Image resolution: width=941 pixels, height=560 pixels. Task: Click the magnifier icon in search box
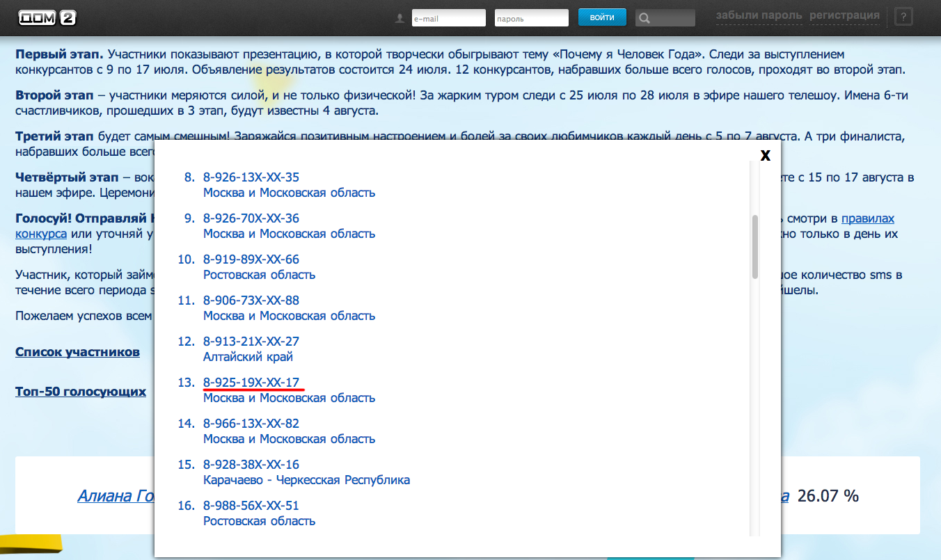click(x=645, y=19)
